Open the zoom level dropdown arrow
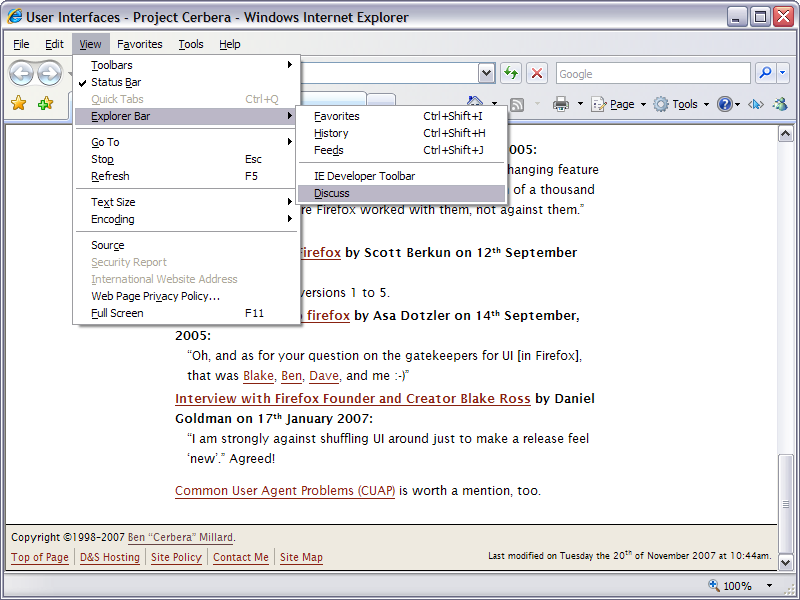 coord(769,586)
